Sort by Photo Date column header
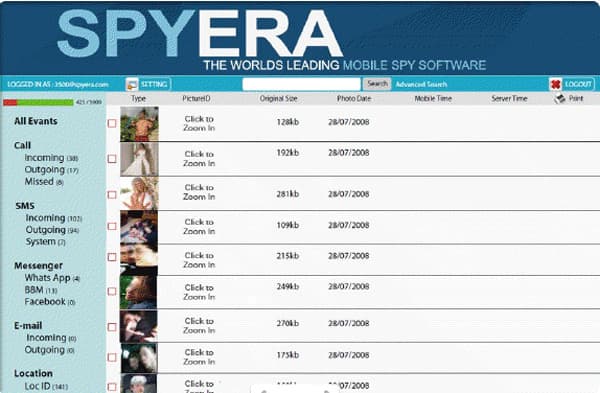600x393 pixels. pos(354,98)
